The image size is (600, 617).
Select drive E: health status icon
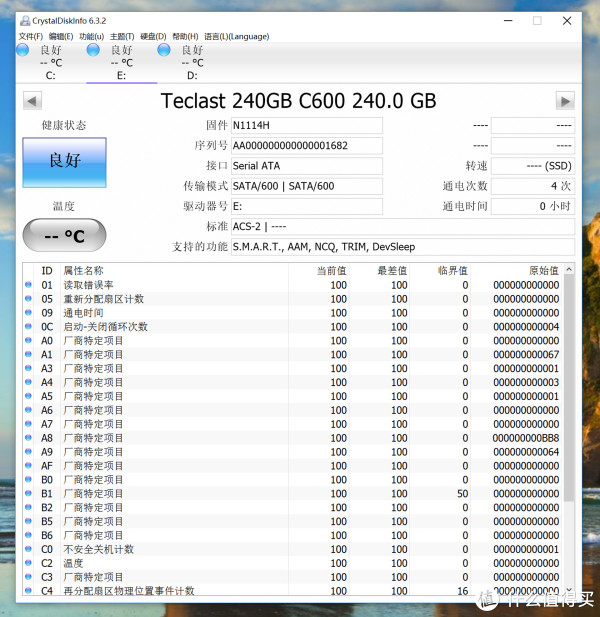93,50
